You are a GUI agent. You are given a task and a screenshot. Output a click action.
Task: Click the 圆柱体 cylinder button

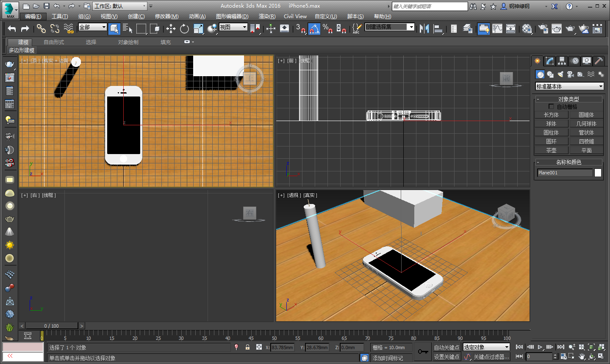[551, 132]
